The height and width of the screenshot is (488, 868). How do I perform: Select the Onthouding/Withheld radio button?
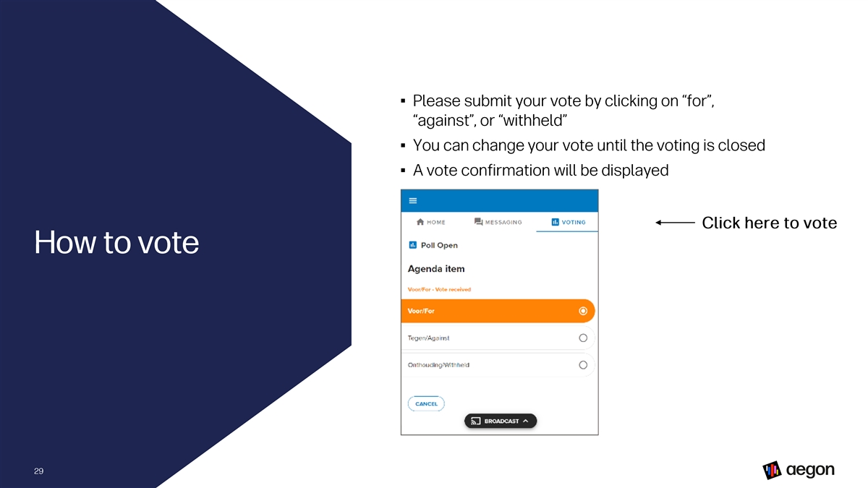click(583, 365)
